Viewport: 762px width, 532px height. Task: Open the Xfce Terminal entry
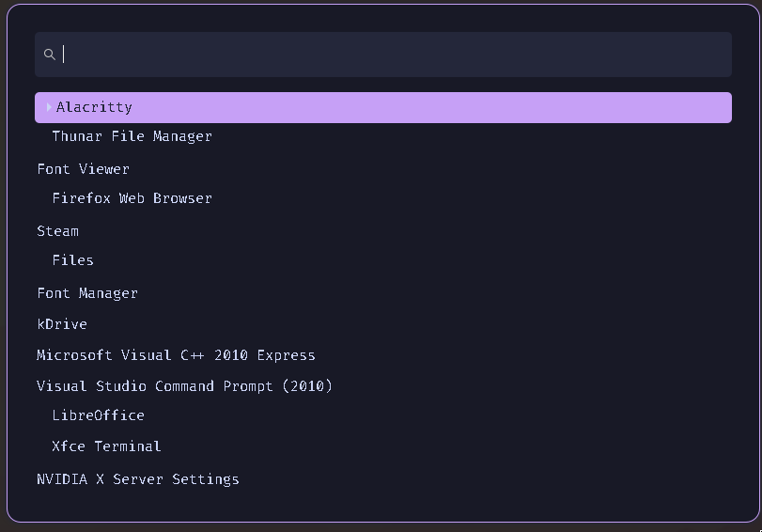pos(106,446)
